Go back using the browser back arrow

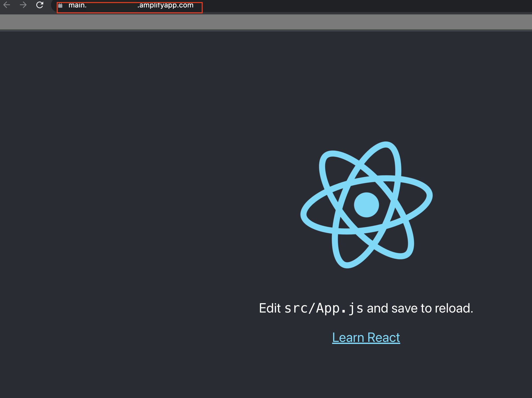click(7, 5)
